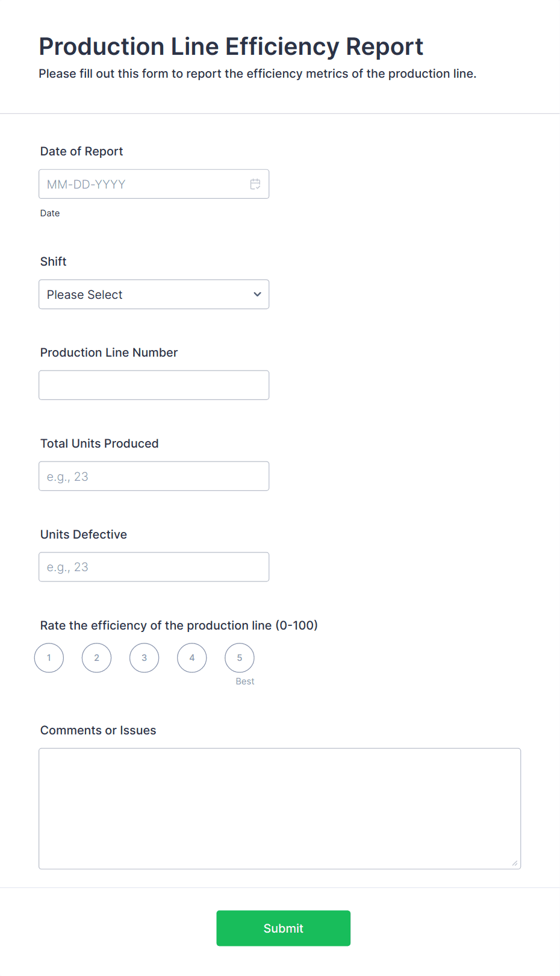This screenshot has height=976, width=560.
Task: Open the calendar picker icon in date field
Action: [255, 184]
